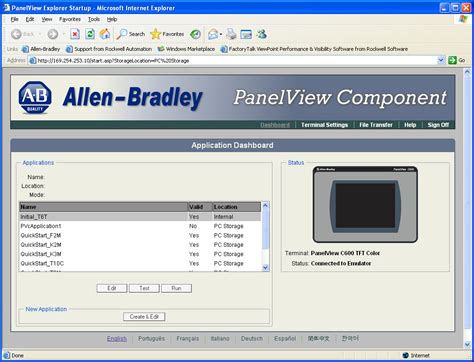
Task: Open the Help menu in menu bar
Action: 112,19
